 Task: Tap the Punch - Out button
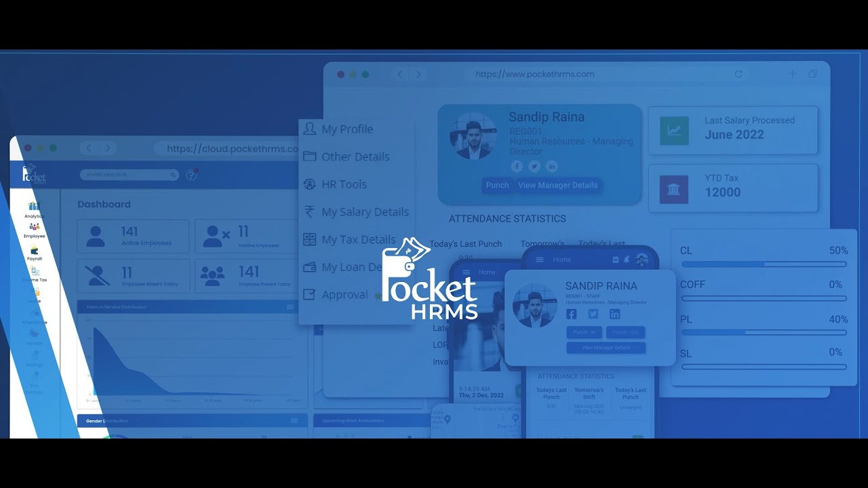(625, 332)
